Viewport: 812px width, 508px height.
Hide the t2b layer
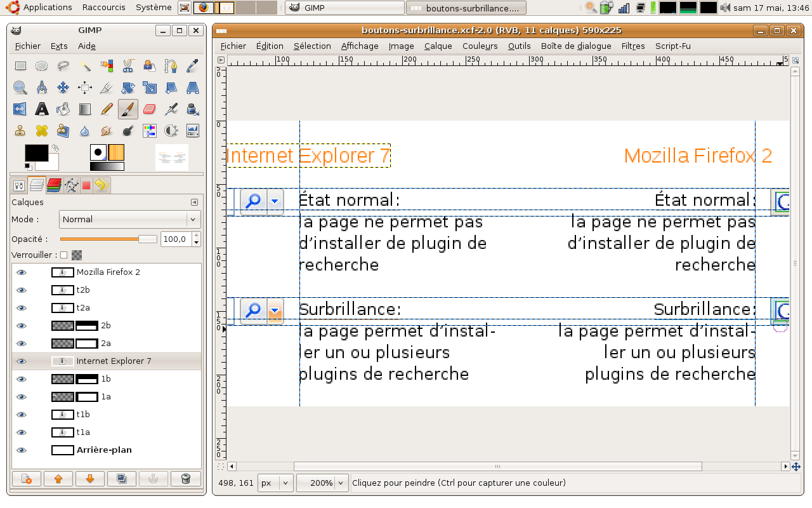(x=22, y=290)
